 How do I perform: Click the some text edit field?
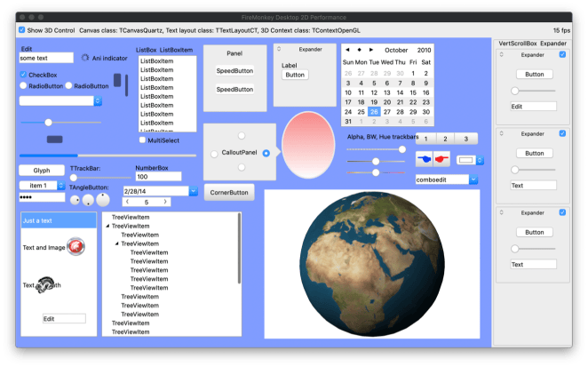tap(46, 58)
